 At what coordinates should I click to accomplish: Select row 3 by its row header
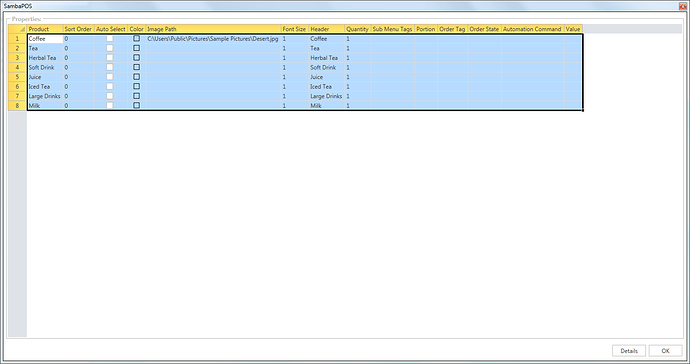[x=18, y=58]
